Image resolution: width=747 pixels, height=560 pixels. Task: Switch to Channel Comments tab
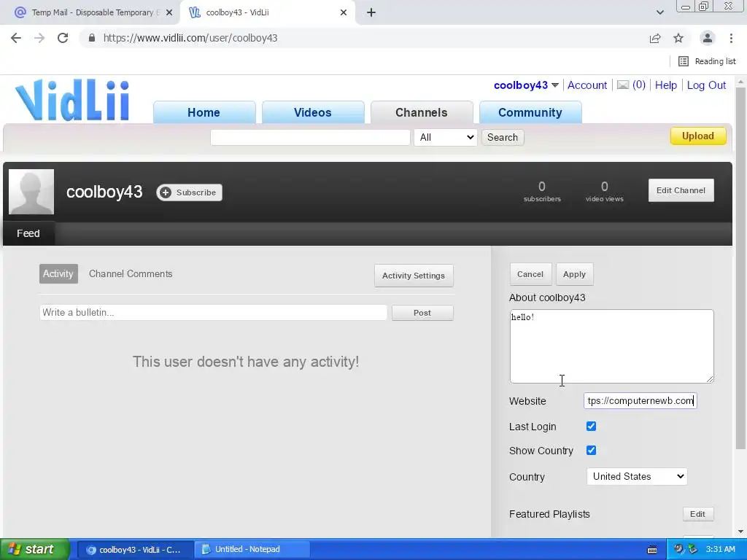pos(131,274)
